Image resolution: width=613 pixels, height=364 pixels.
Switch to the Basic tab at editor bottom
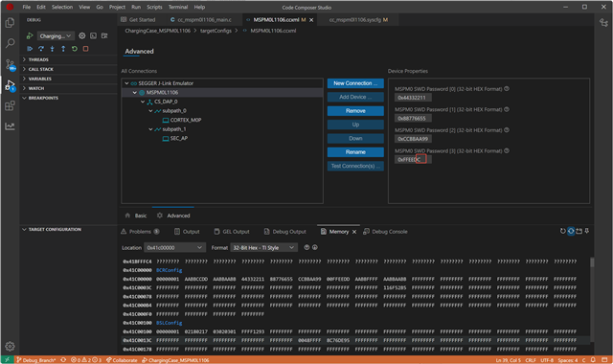pyautogui.click(x=136, y=216)
